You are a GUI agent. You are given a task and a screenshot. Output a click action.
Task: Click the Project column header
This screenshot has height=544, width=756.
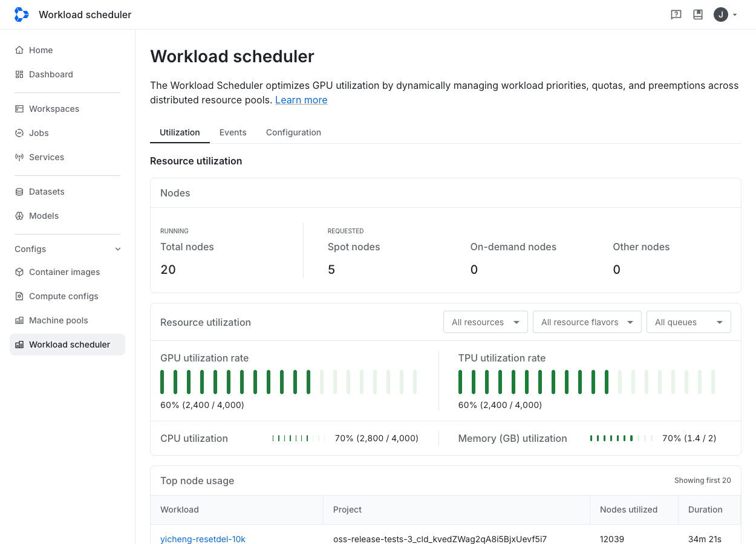[457, 510]
